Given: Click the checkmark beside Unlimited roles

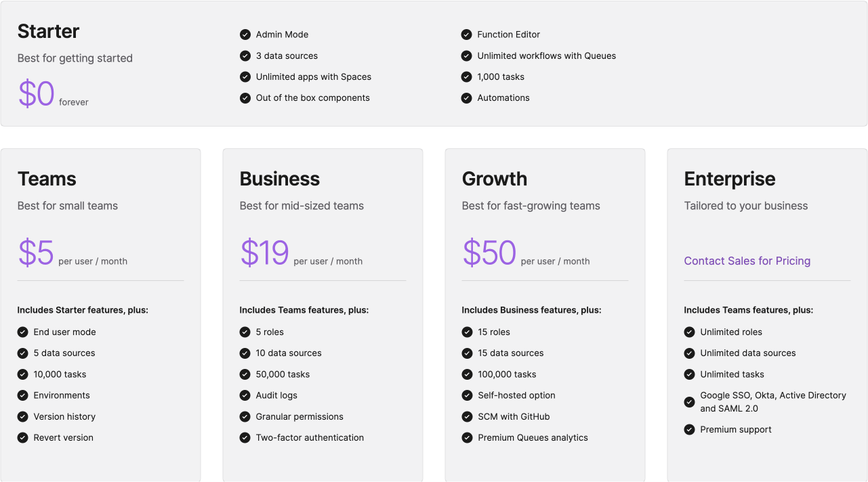Looking at the screenshot, I should 690,332.
